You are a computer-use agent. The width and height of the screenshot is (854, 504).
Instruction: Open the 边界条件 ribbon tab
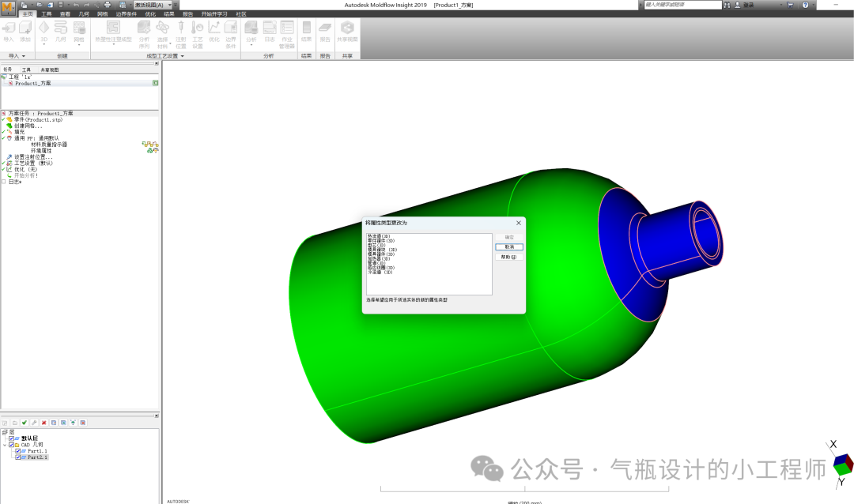(127, 14)
